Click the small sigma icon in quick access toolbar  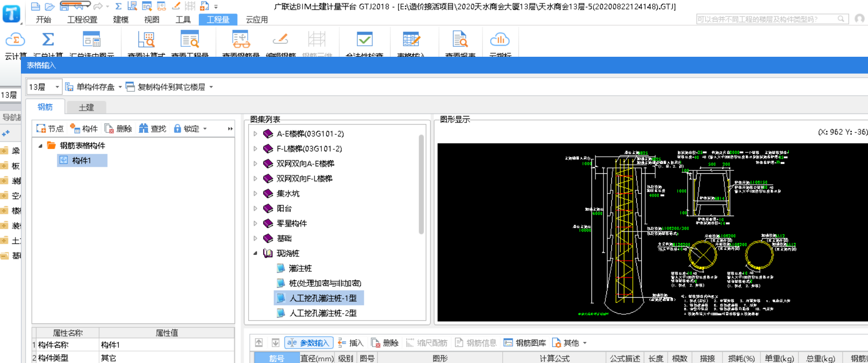119,6
